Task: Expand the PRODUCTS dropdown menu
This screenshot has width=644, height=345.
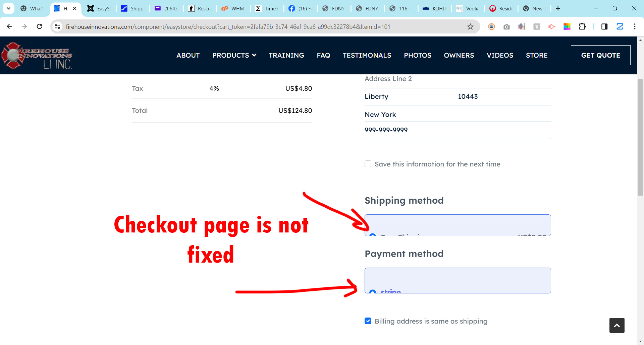Action: pyautogui.click(x=234, y=55)
